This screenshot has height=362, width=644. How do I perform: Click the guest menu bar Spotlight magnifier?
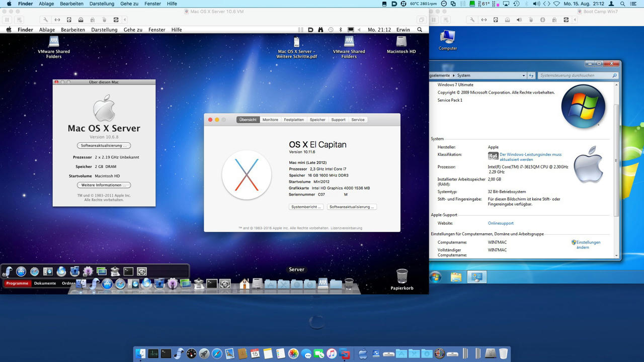[420, 30]
